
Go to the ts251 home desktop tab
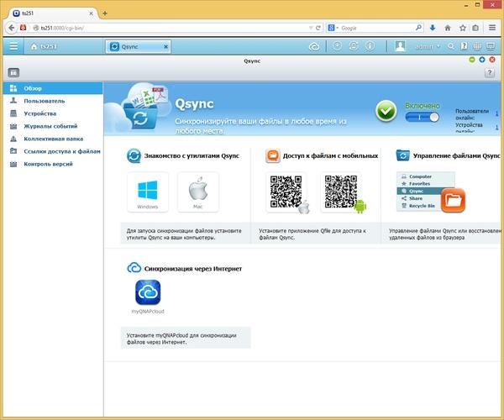point(44,46)
